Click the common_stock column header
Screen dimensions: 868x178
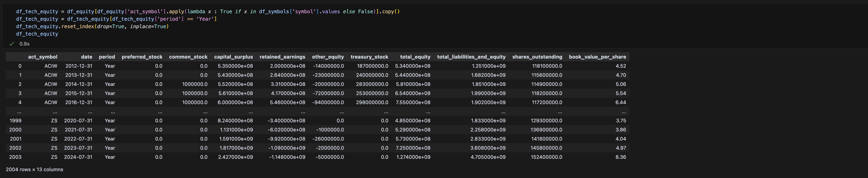point(188,57)
